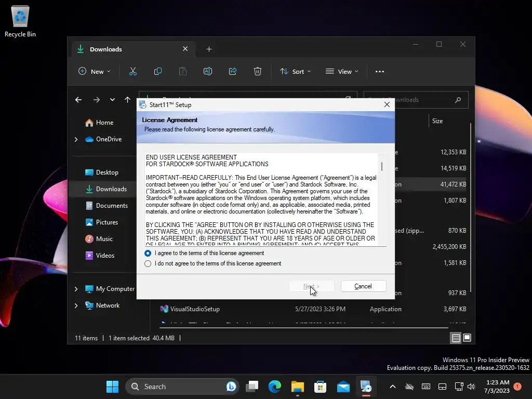Image resolution: width=532 pixels, height=399 pixels.
Task: Open OneDrive in navigation pane
Action: point(108,139)
